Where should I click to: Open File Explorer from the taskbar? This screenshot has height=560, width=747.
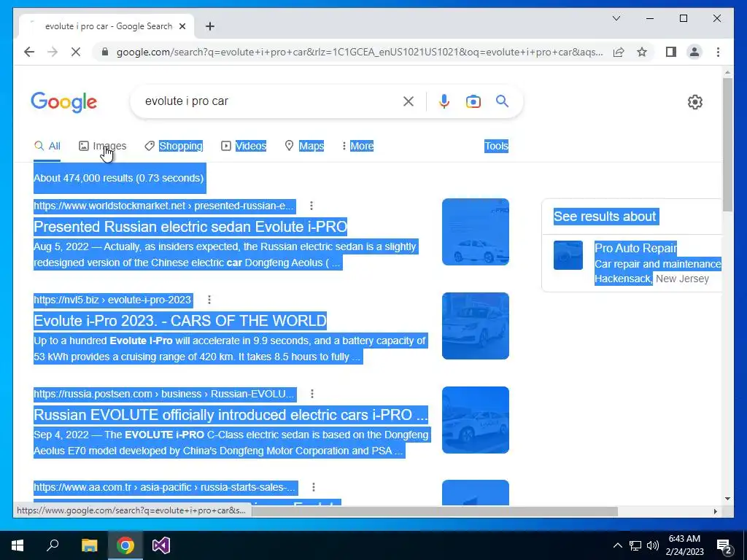pos(89,545)
